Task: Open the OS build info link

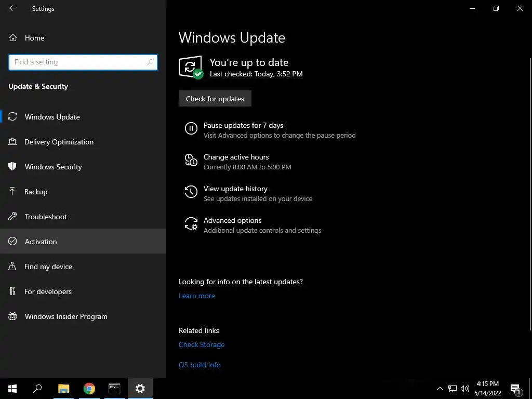Action: point(199,365)
